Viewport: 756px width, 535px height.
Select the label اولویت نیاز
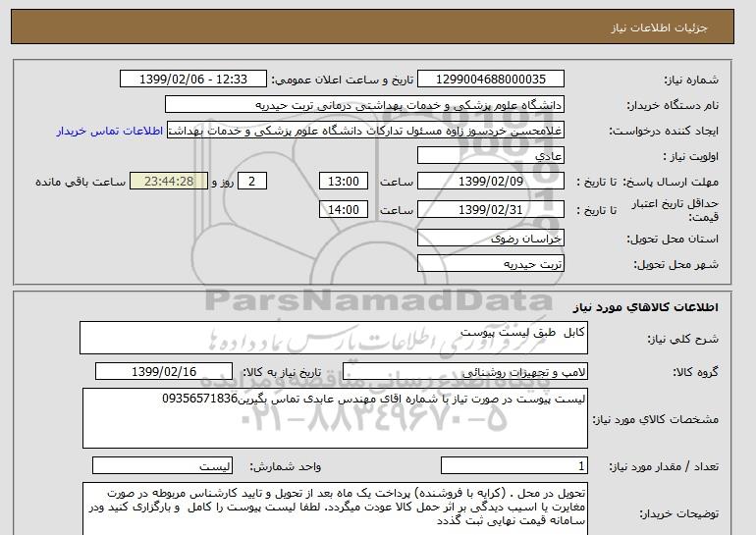(x=690, y=157)
